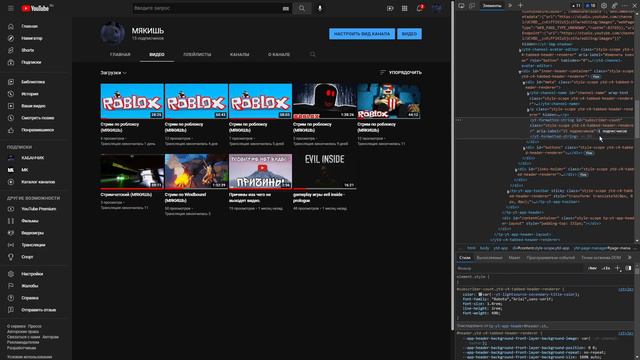Open the account avatar menu
Viewport: 640px width, 360px height.
[436, 8]
